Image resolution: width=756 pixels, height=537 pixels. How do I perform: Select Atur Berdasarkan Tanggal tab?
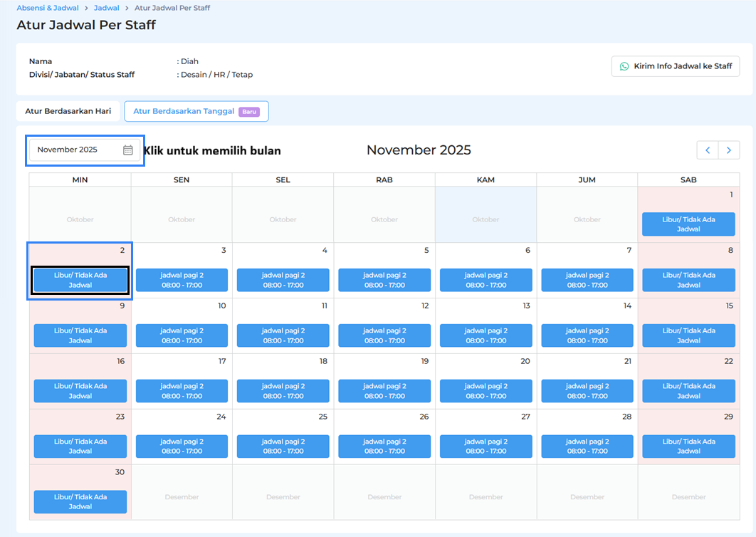point(185,111)
